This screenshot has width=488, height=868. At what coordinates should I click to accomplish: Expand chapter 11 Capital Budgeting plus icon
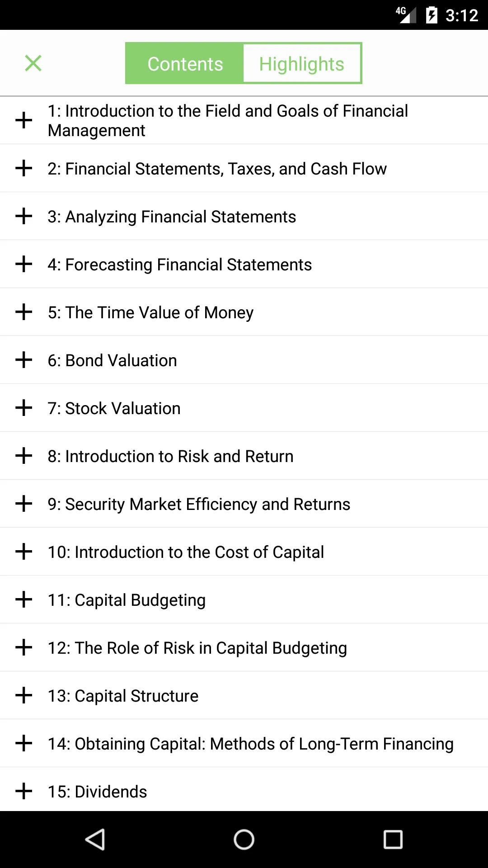click(x=23, y=600)
